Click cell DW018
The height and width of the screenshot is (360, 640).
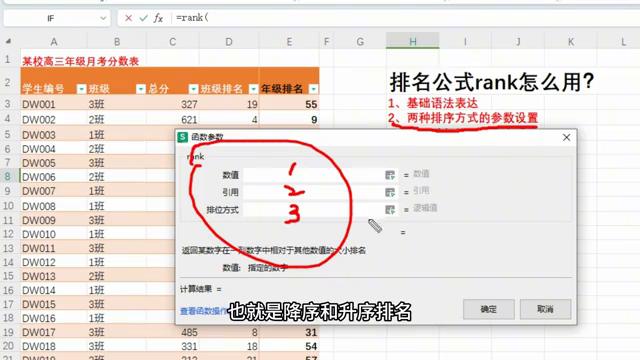53,346
